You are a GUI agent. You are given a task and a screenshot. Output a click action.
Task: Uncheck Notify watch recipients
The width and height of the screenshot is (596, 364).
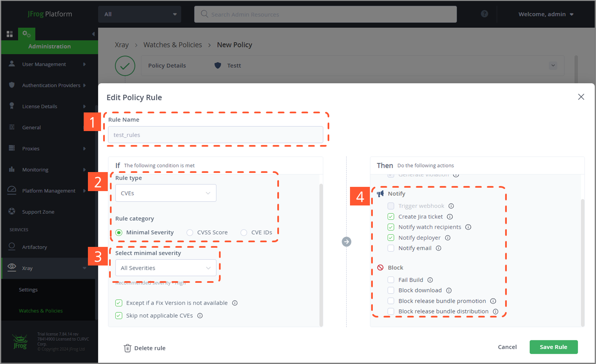pos(391,227)
